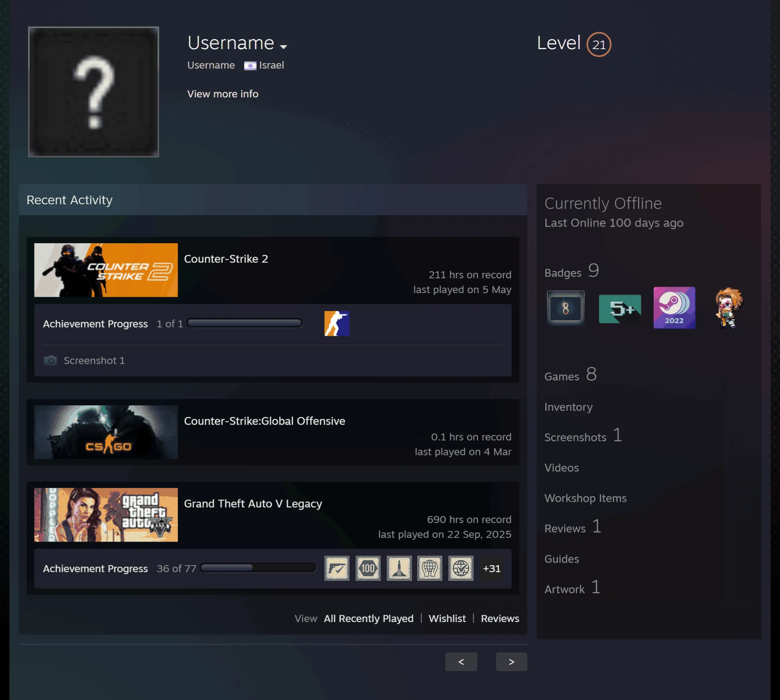Open Badges 9 in the sidebar

[572, 271]
